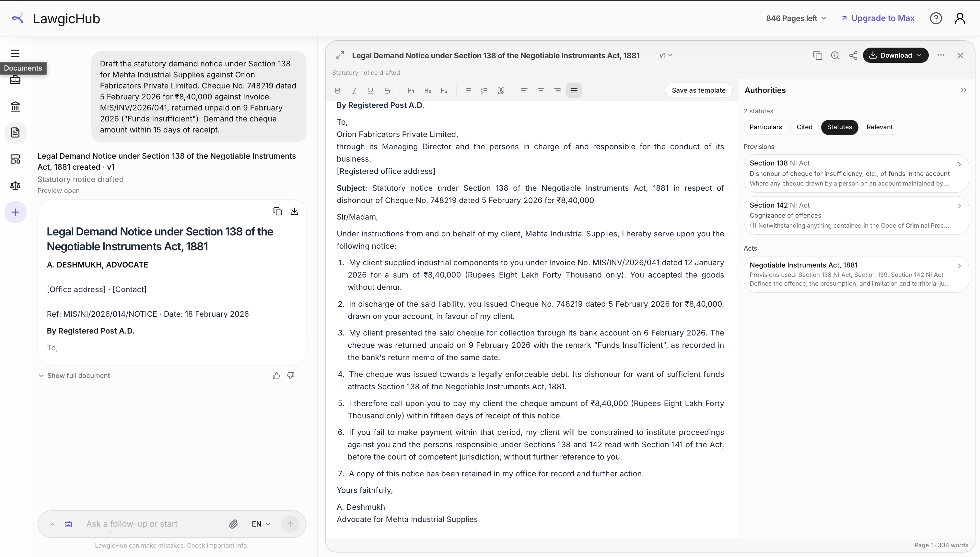Click Upgrade to Max link
The width and height of the screenshot is (980, 557).
pos(878,18)
